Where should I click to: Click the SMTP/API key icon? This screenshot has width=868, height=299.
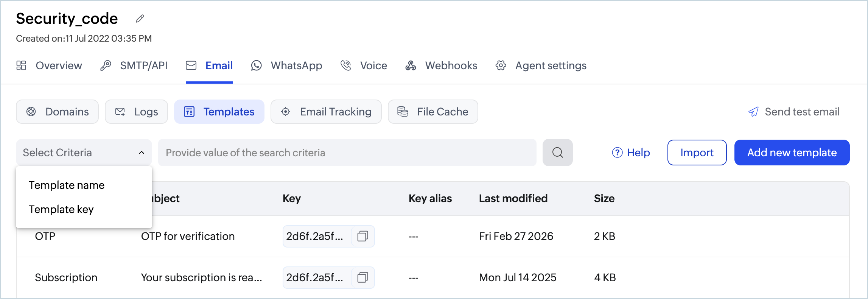(106, 65)
